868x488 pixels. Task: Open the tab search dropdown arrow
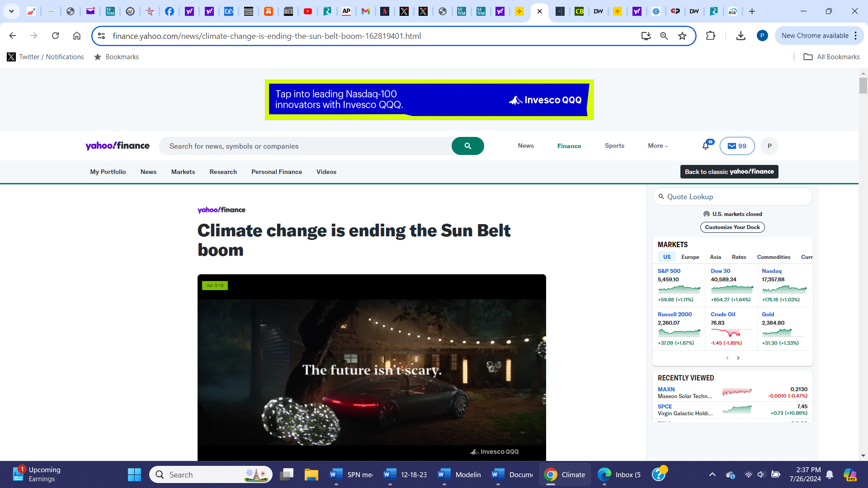click(11, 11)
